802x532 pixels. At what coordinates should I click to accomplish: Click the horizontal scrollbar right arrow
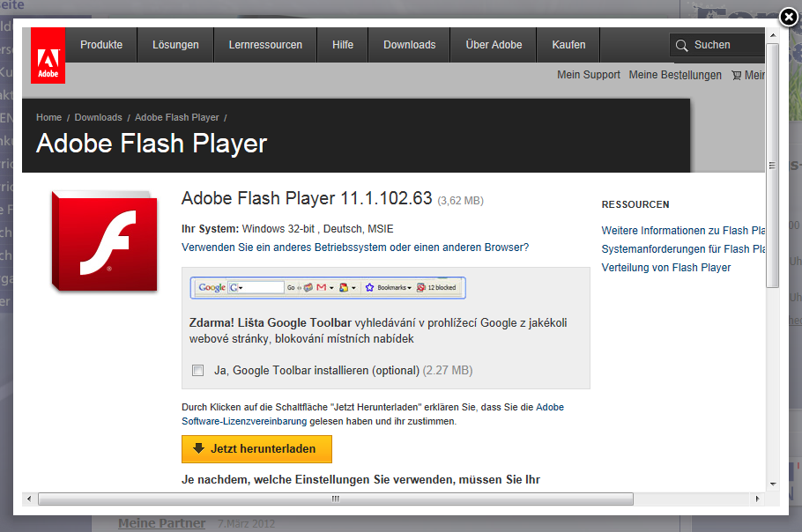pos(758,499)
